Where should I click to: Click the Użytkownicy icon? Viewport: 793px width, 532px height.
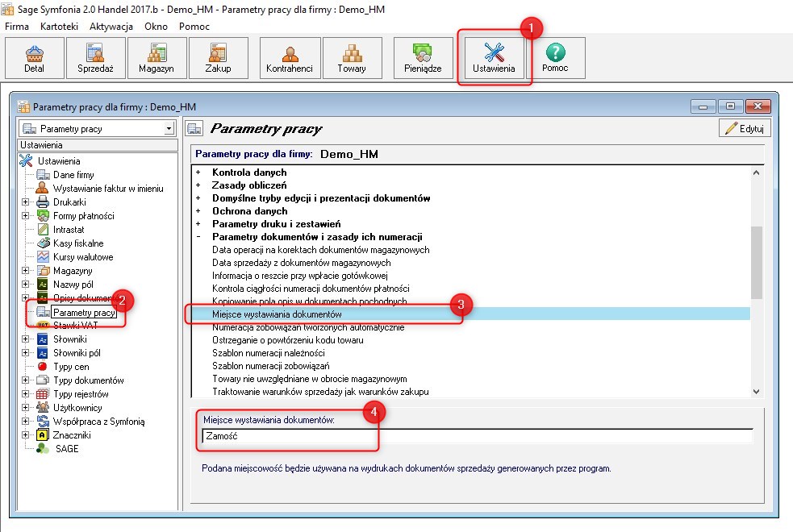[x=43, y=408]
